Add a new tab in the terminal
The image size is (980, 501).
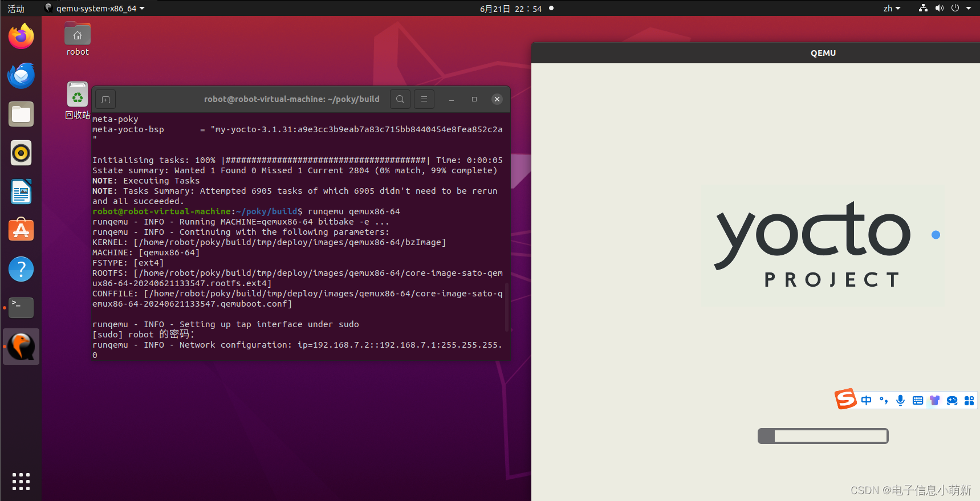pos(105,99)
